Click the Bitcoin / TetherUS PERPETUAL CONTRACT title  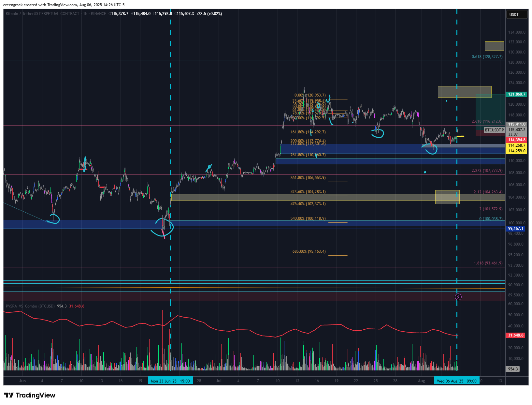coord(42,14)
